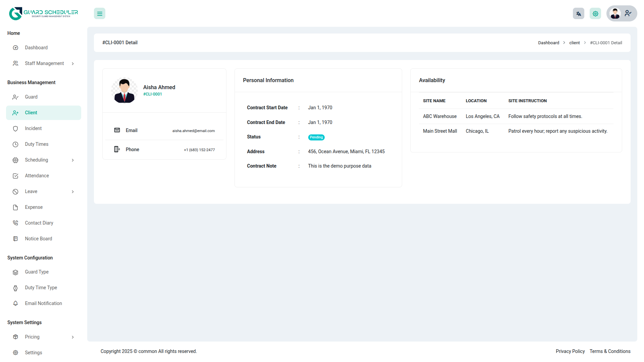644x362 pixels.
Task: Toggle the sidebar hamburger menu button
Action: pos(100,14)
